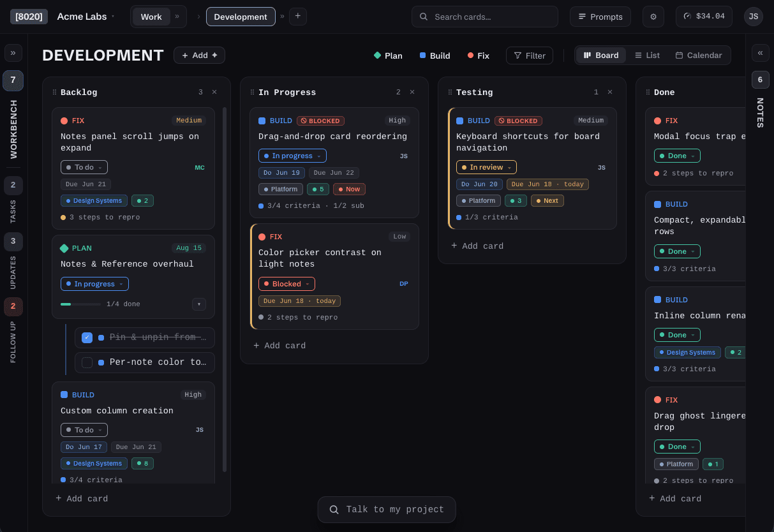Collapse the right Notes panel

(x=760, y=53)
